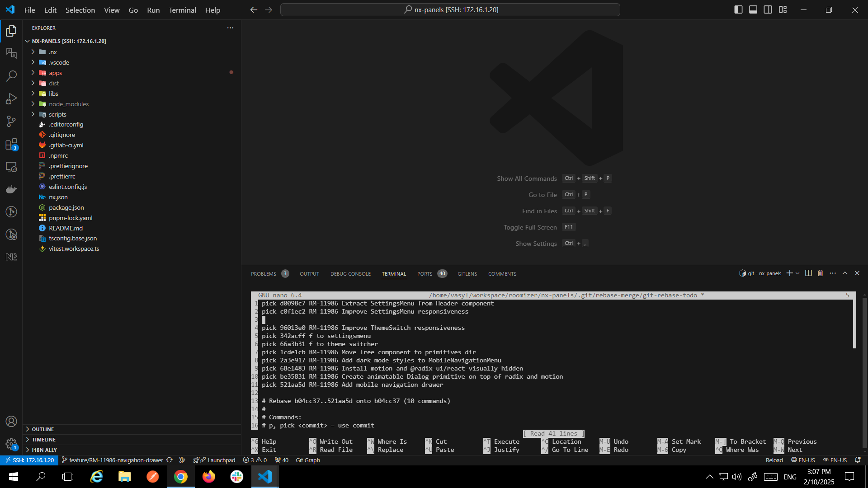Open the Source Control view

11,121
